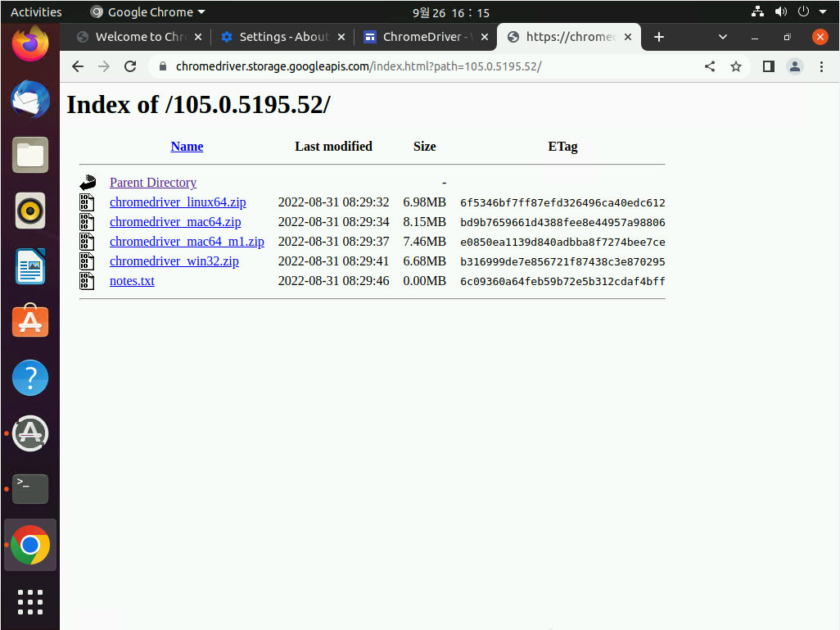Click the site security padlock icon
The image size is (840, 630).
point(162,66)
